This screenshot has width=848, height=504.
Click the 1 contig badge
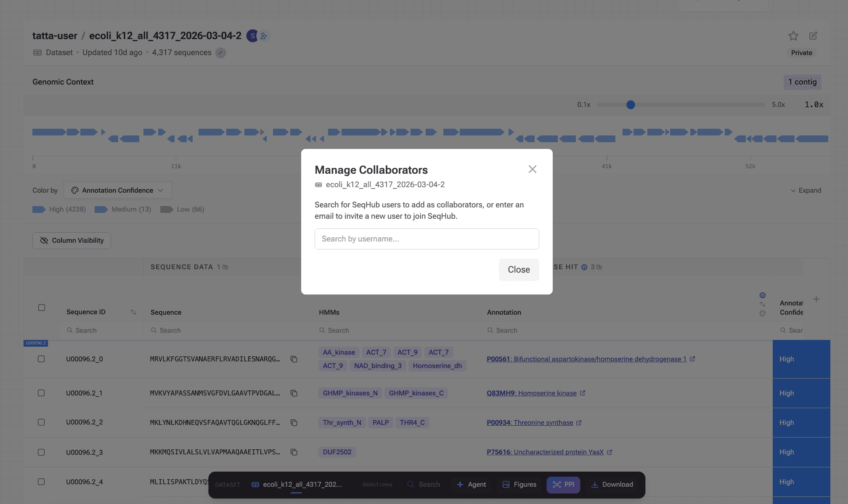(x=802, y=82)
